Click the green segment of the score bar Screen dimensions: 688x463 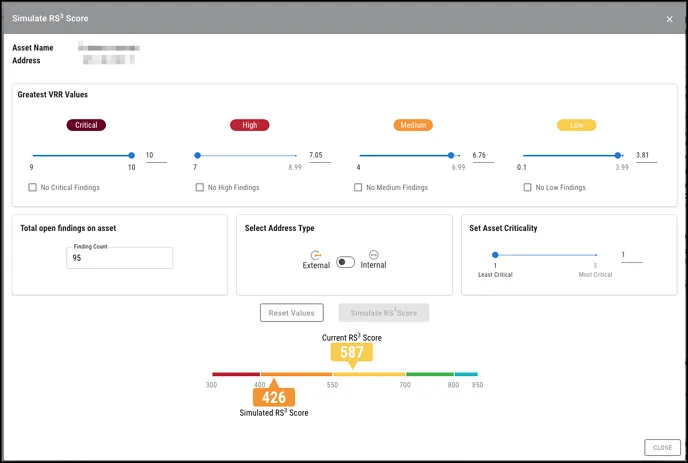(430, 374)
